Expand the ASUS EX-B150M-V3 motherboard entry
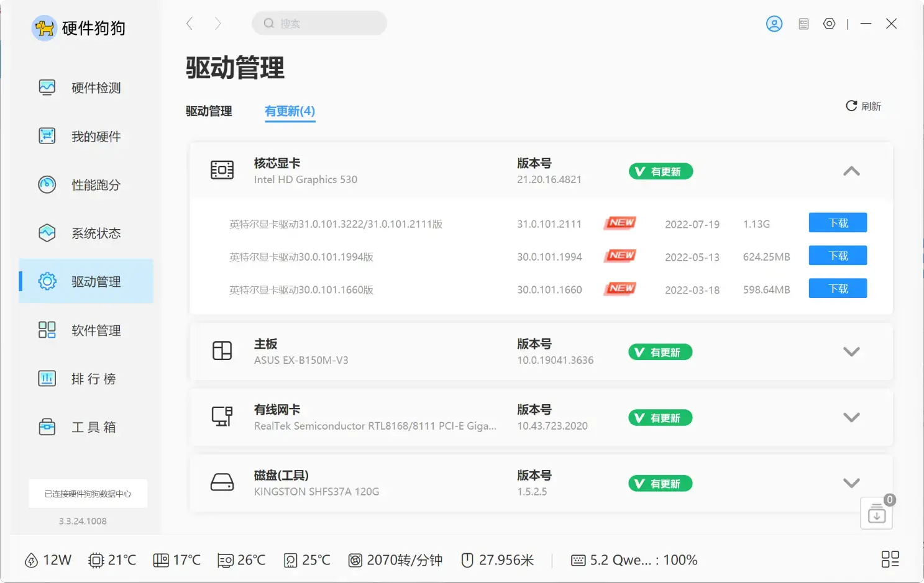924x583 pixels. tap(851, 351)
